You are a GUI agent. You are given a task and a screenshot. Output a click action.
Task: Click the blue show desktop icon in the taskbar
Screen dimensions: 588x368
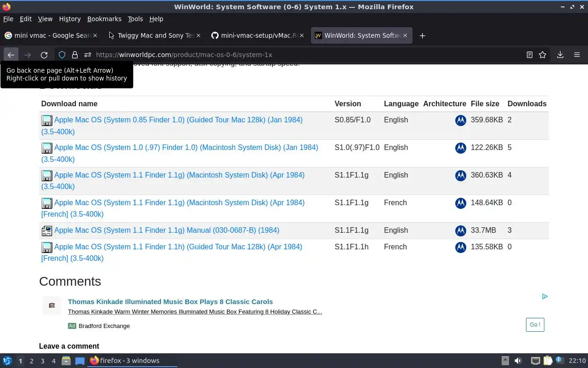click(x=80, y=361)
